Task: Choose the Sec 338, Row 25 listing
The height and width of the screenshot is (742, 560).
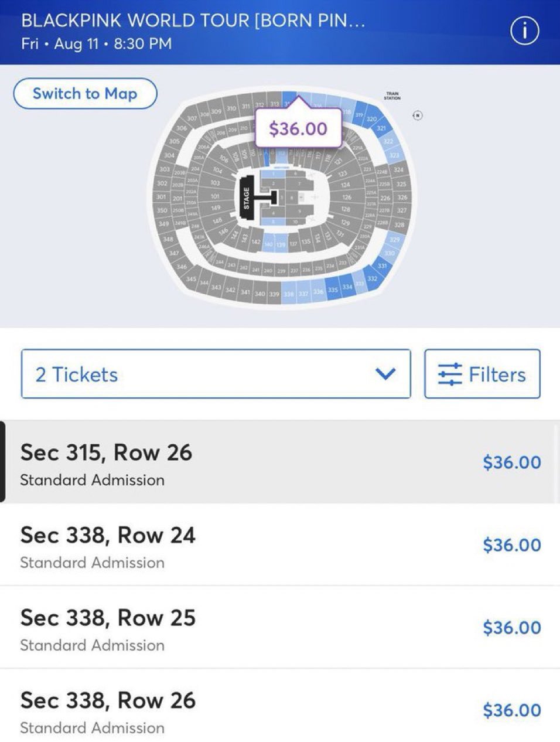Action: [x=280, y=627]
